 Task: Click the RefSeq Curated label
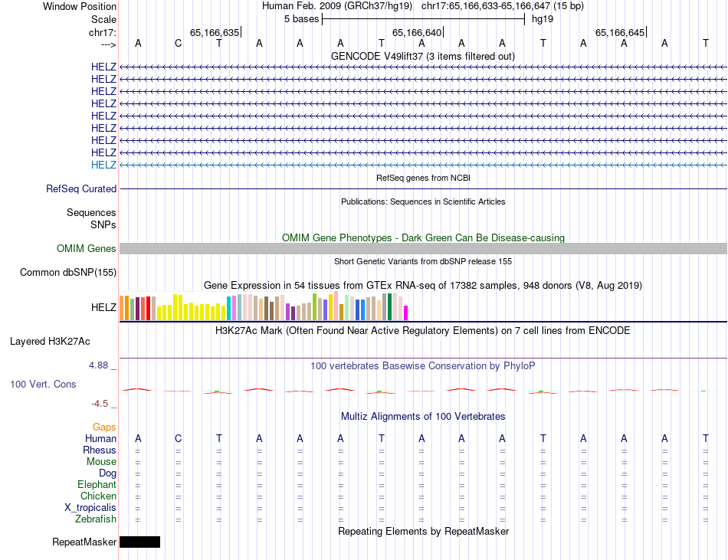tap(80, 188)
